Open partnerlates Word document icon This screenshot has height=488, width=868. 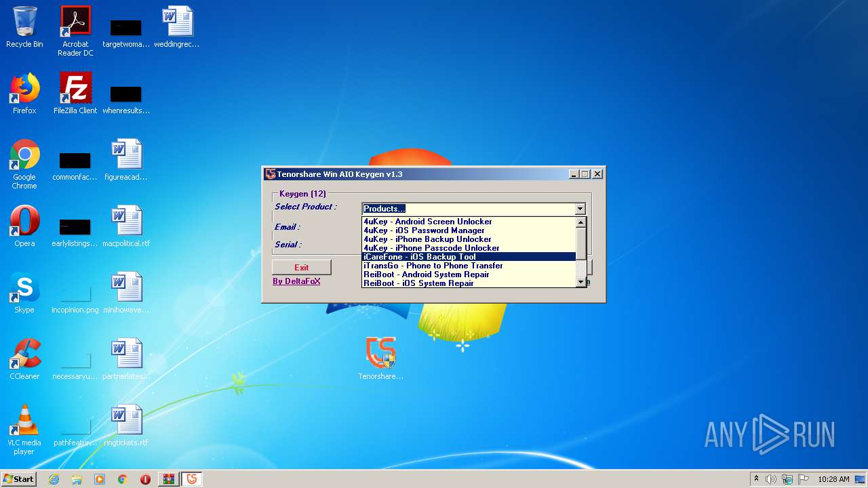[126, 359]
